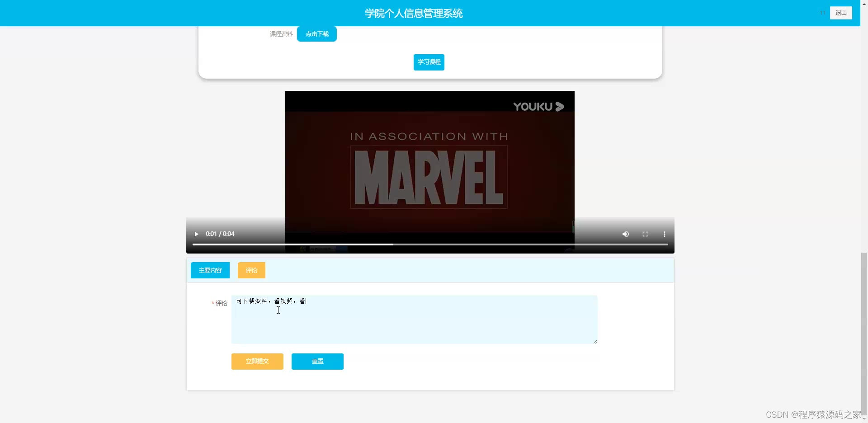Grab the comment box corner handle
The width and height of the screenshot is (868, 423).
click(595, 341)
